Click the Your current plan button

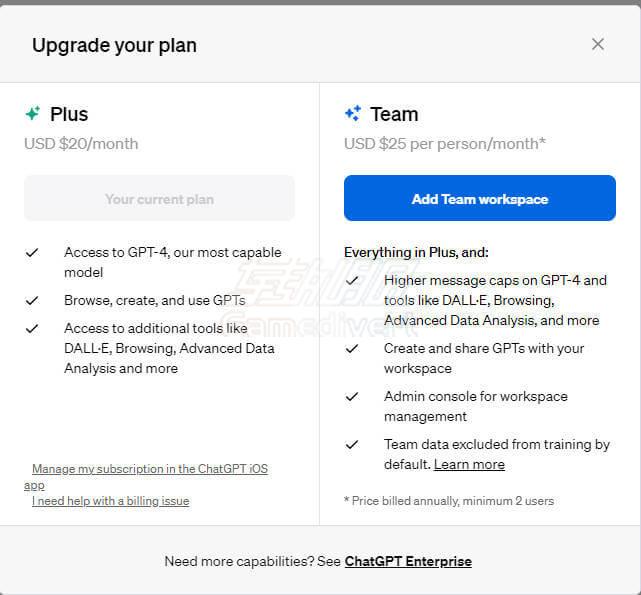(x=159, y=199)
